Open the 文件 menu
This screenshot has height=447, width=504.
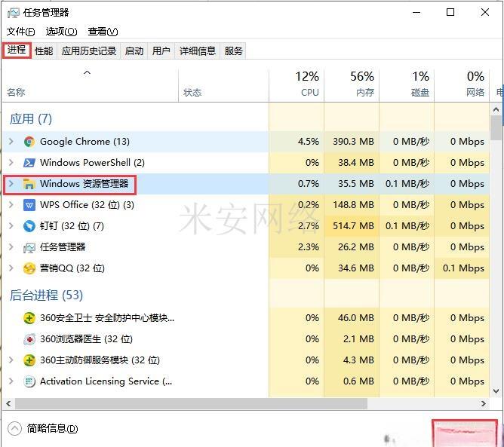pyautogui.click(x=21, y=32)
